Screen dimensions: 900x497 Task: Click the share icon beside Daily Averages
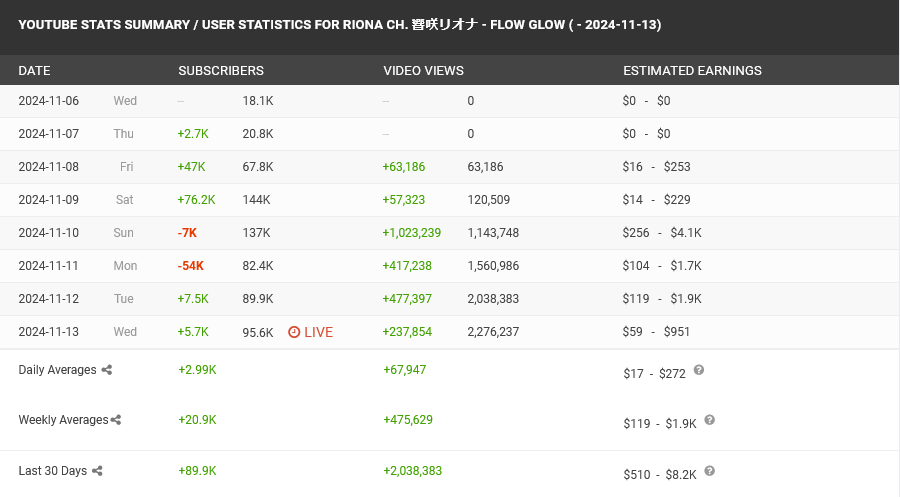[107, 370]
